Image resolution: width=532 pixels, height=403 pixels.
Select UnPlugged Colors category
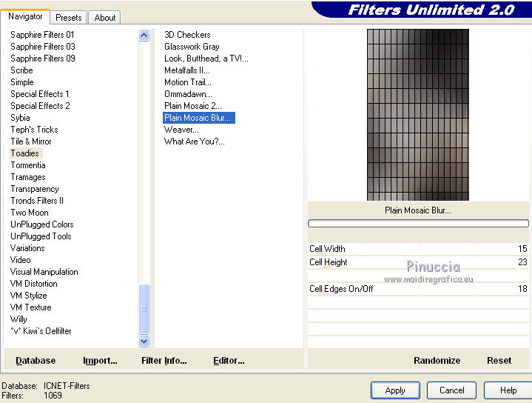(41, 224)
